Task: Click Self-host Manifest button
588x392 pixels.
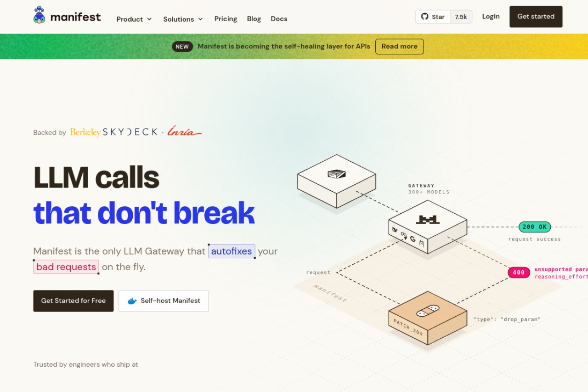Action: click(164, 301)
